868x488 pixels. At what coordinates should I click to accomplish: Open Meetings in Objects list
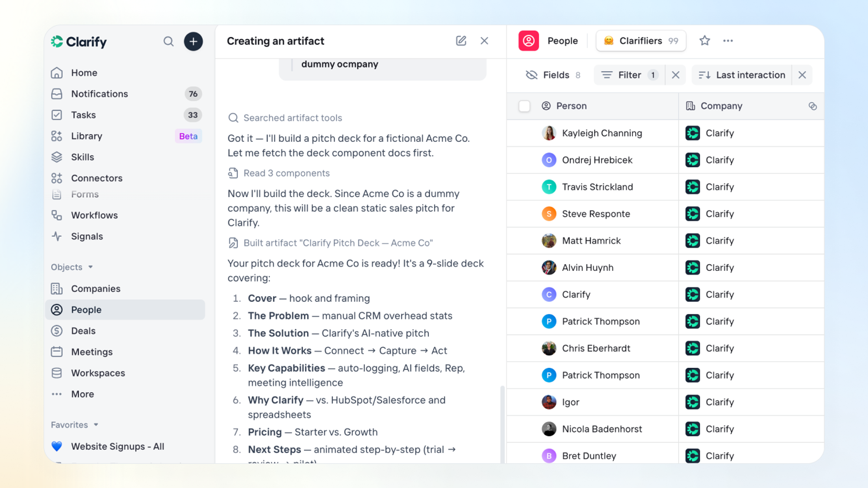(125, 352)
